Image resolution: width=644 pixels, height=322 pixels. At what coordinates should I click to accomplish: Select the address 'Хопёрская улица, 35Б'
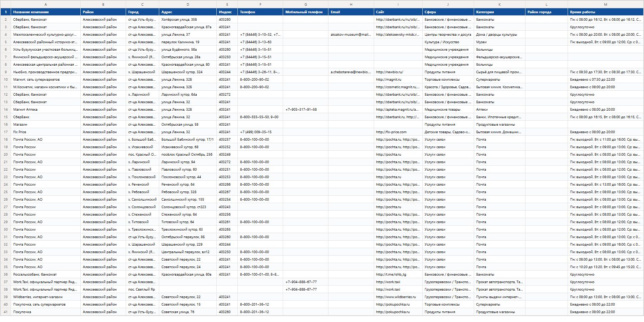coord(188,20)
